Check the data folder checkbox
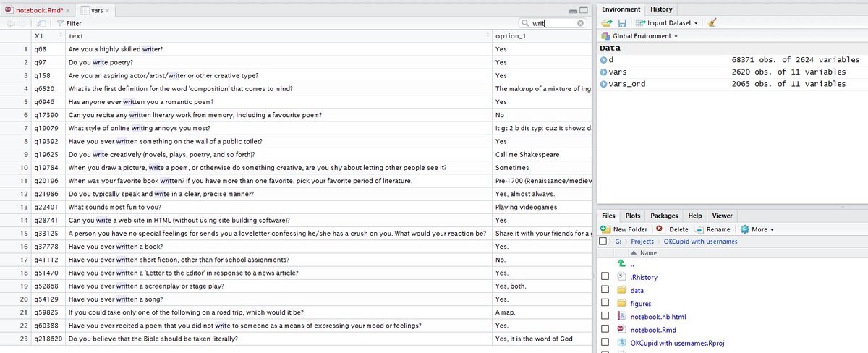This screenshot has height=353, width=868. (604, 290)
